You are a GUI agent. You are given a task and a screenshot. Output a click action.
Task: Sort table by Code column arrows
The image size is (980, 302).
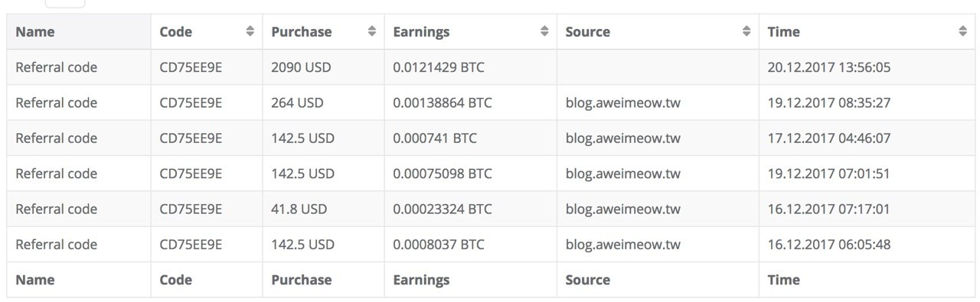click(x=250, y=31)
